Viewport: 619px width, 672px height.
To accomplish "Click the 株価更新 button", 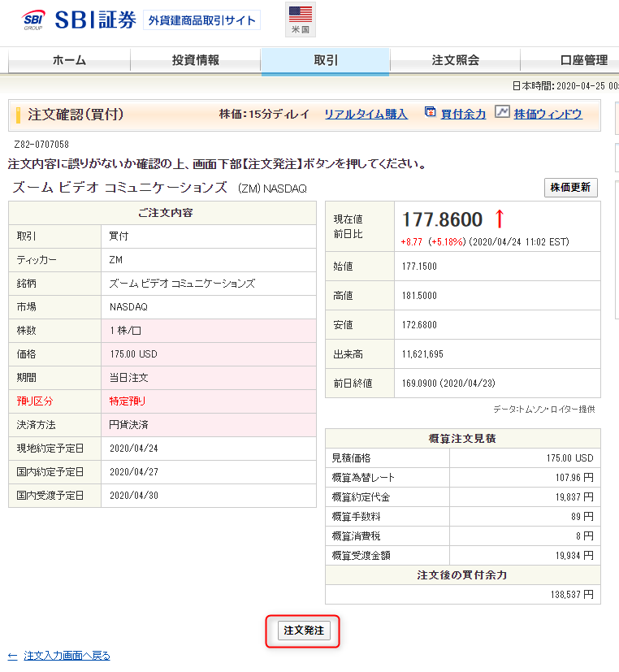I will click(570, 187).
